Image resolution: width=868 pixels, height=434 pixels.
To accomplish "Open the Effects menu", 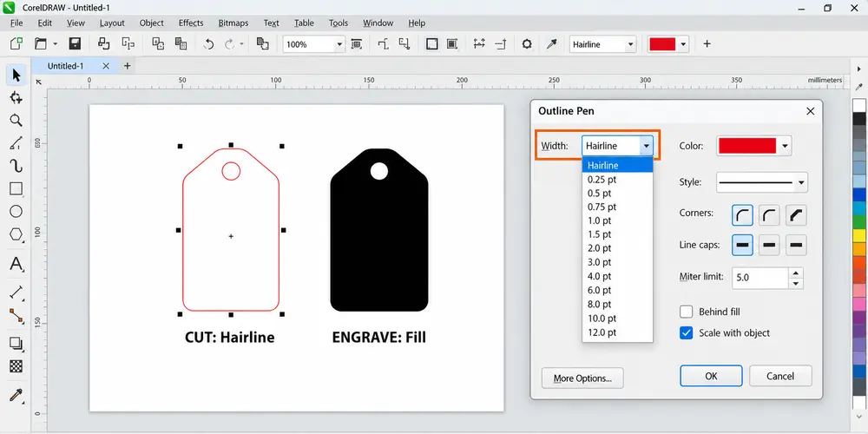I will pyautogui.click(x=190, y=23).
